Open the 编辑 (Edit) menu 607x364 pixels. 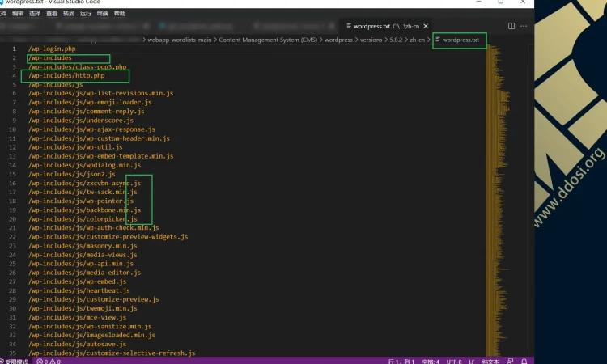pyautogui.click(x=18, y=14)
